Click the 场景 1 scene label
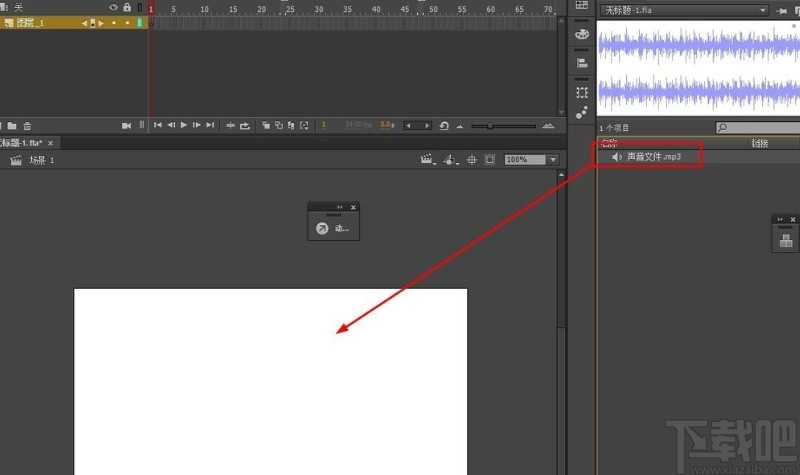The width and height of the screenshot is (800, 475). tap(42, 160)
